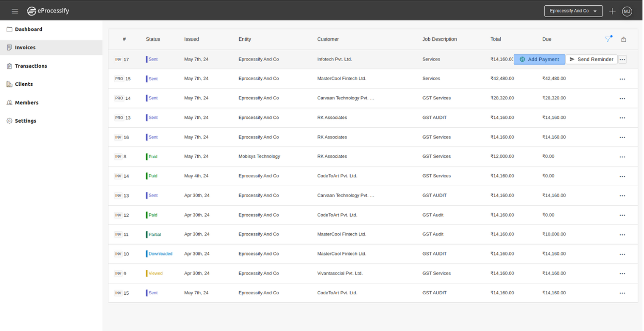The image size is (644, 331).
Task: Navigate to the Members page
Action: (26, 103)
